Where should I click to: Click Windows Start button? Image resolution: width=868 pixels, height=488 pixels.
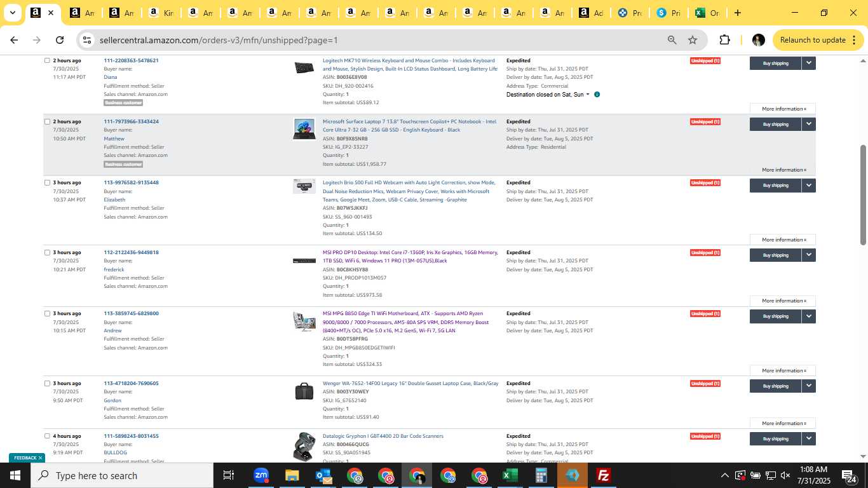coord(15,475)
